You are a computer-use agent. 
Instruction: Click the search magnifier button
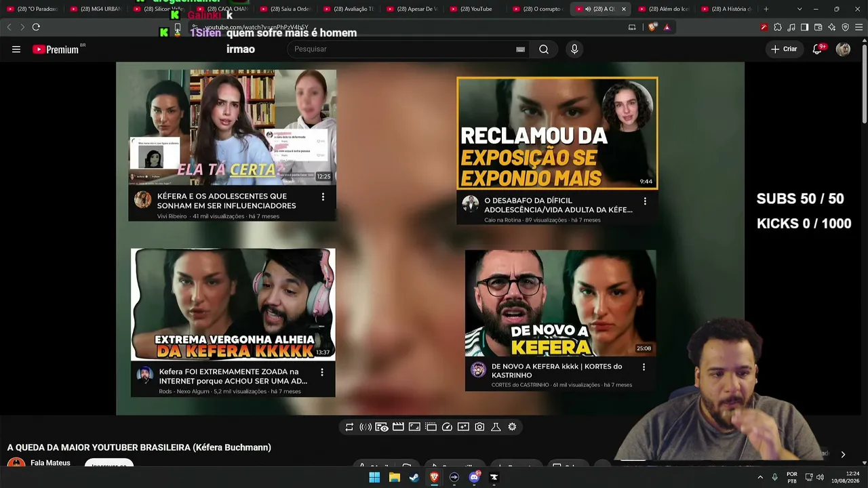coord(544,49)
